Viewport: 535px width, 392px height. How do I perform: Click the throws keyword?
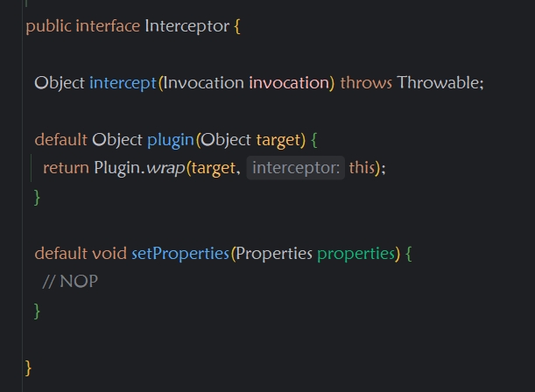click(366, 83)
